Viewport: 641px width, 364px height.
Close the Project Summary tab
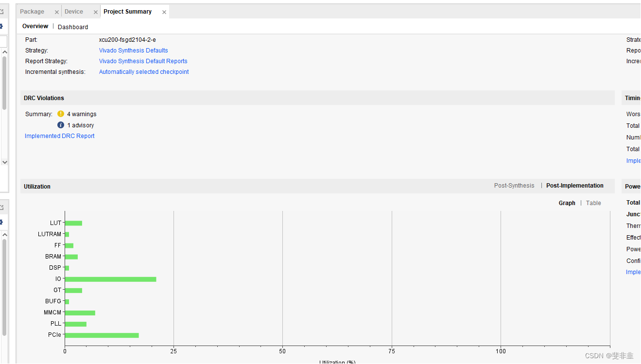point(164,12)
